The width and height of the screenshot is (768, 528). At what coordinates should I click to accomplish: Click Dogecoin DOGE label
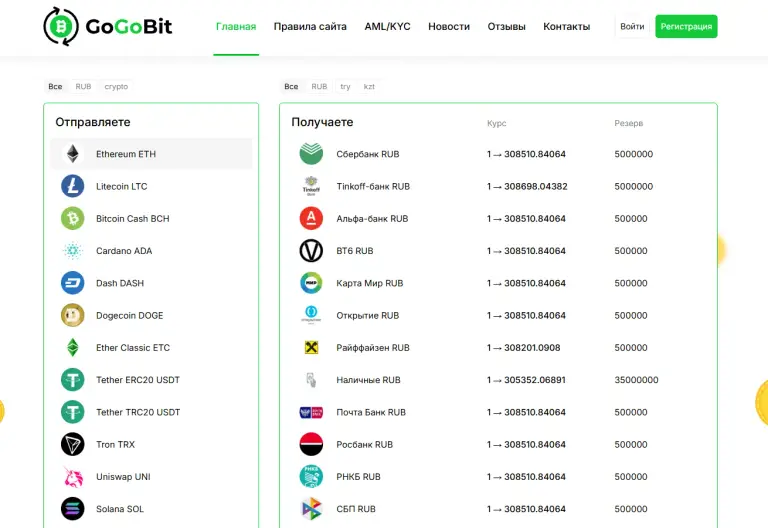point(130,316)
